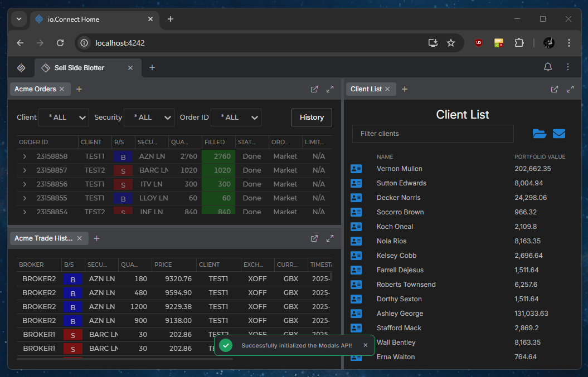Sort clients by PORTFOLIO VALUE header
This screenshot has height=377, width=588.
point(540,157)
